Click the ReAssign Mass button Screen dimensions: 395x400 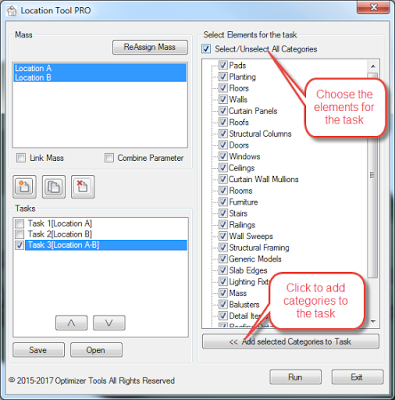coord(150,47)
